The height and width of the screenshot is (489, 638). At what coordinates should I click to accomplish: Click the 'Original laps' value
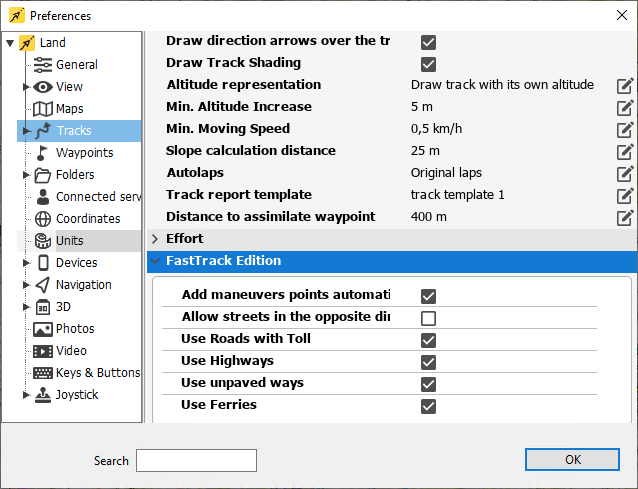coord(446,173)
